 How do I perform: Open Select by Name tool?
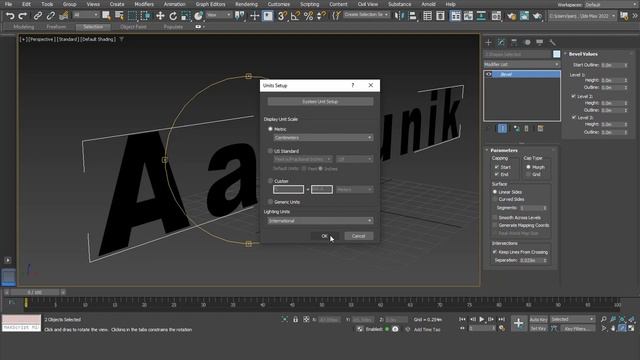(x=119, y=16)
